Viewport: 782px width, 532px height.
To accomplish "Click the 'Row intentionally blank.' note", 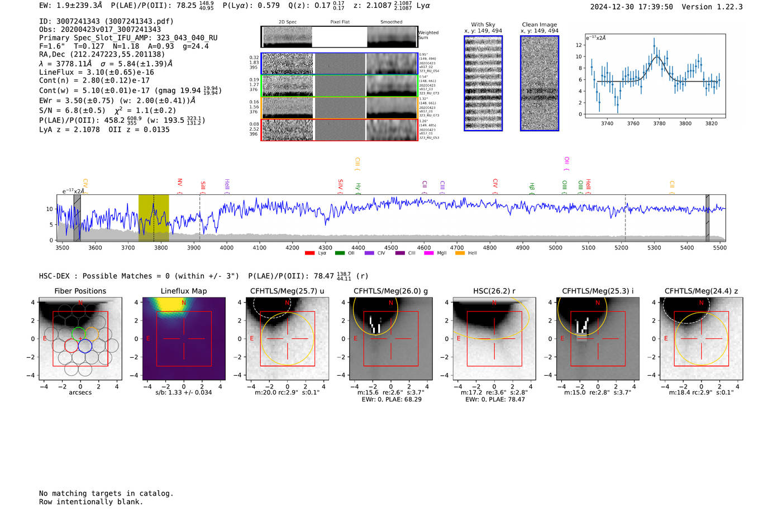I will pyautogui.click(x=91, y=502).
